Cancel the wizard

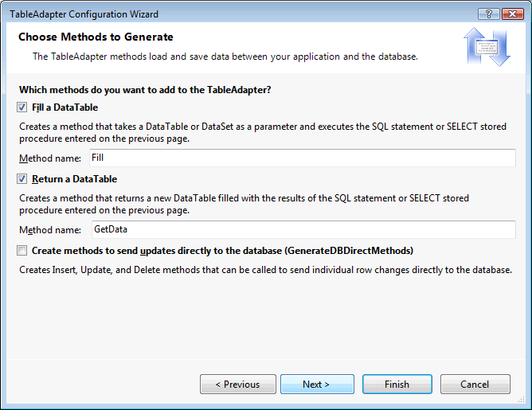[x=475, y=385]
